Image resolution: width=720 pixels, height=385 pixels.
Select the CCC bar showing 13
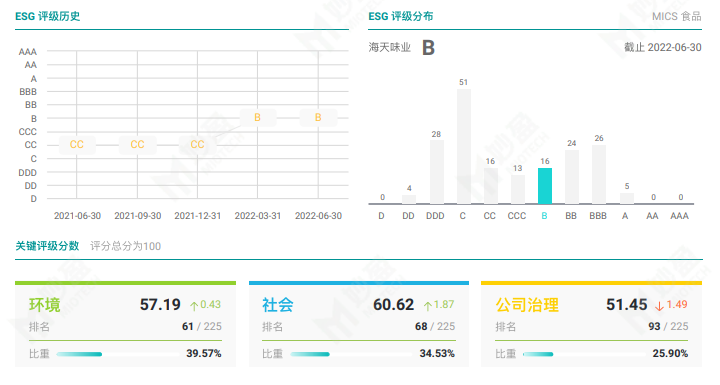pyautogui.click(x=518, y=189)
